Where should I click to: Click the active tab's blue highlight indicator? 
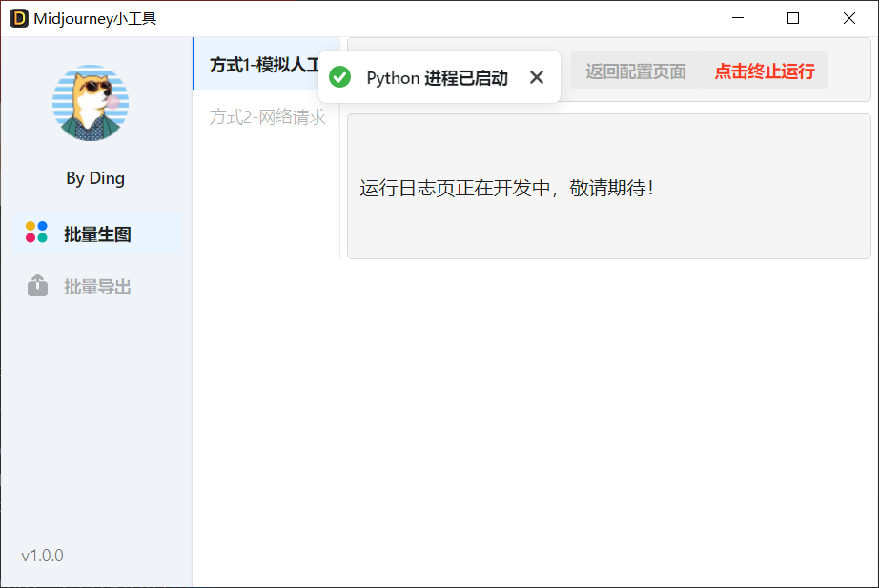click(x=194, y=65)
